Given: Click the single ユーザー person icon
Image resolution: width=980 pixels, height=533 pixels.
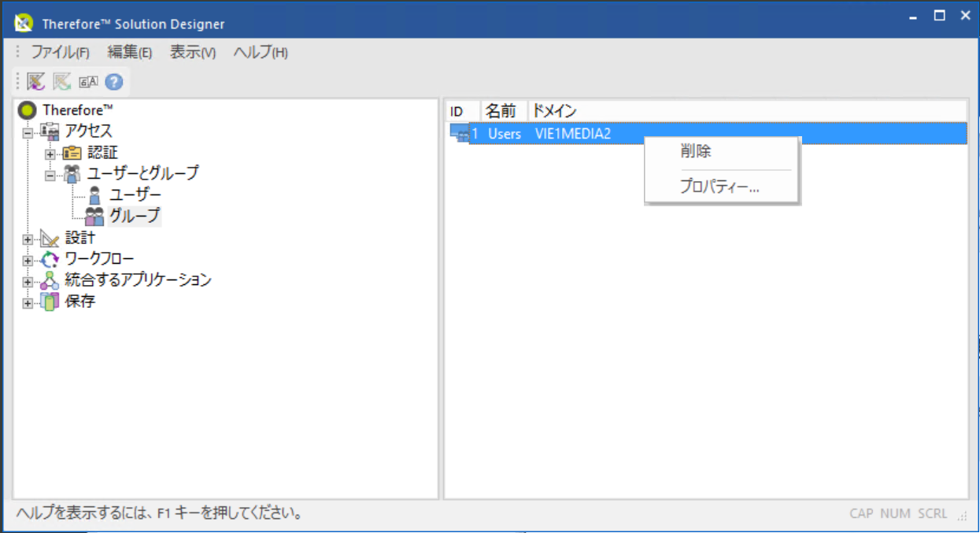Looking at the screenshot, I should (94, 194).
